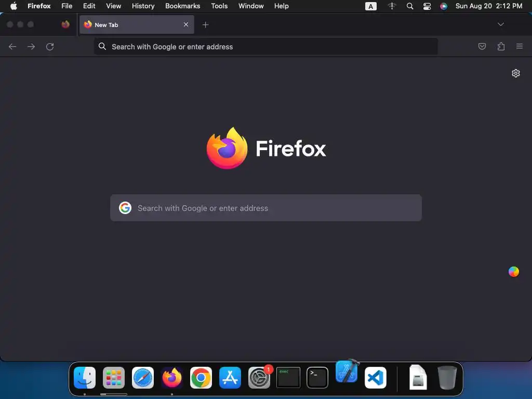Launch Google Chrome from the Dock

[201, 378]
